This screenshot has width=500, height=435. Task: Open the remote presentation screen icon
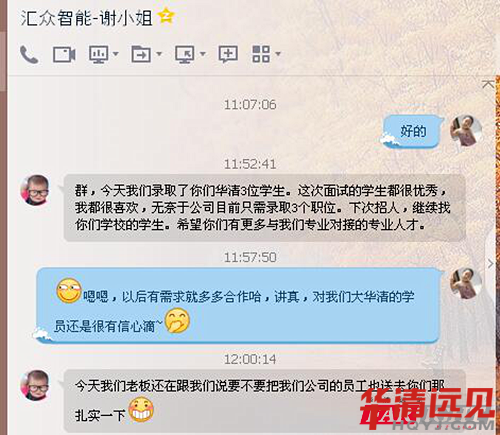(98, 54)
